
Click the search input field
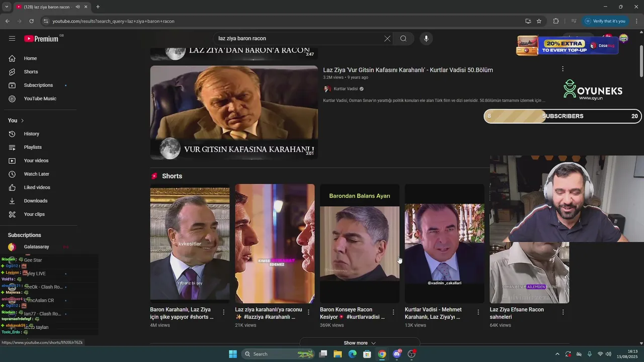point(299,38)
